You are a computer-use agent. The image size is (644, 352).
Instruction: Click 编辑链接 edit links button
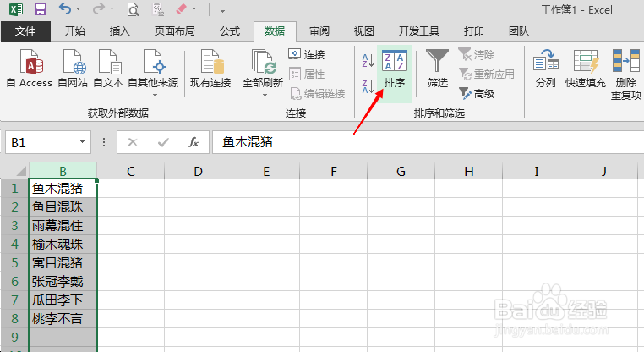[x=317, y=94]
